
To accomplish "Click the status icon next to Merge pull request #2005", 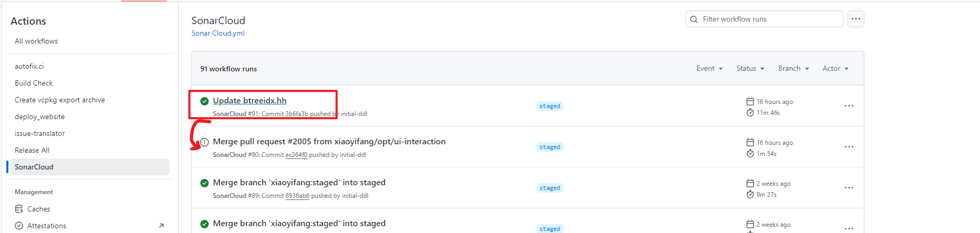I will click(205, 142).
